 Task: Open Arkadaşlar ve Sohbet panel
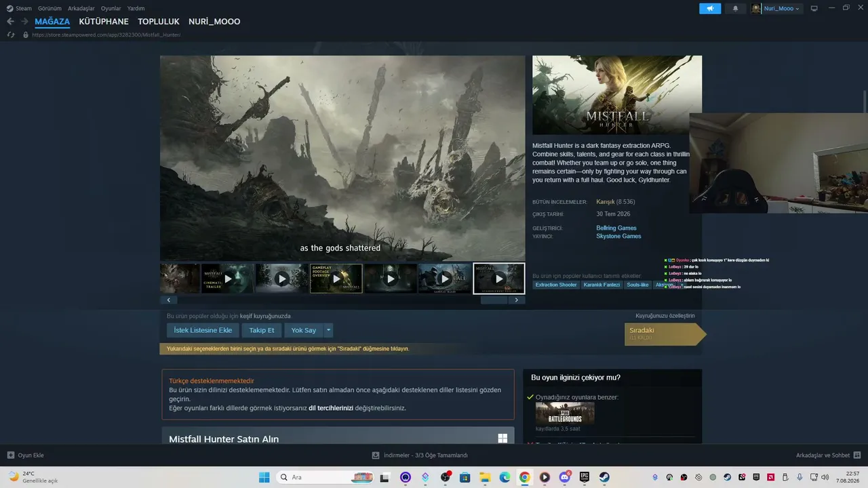[828, 455]
